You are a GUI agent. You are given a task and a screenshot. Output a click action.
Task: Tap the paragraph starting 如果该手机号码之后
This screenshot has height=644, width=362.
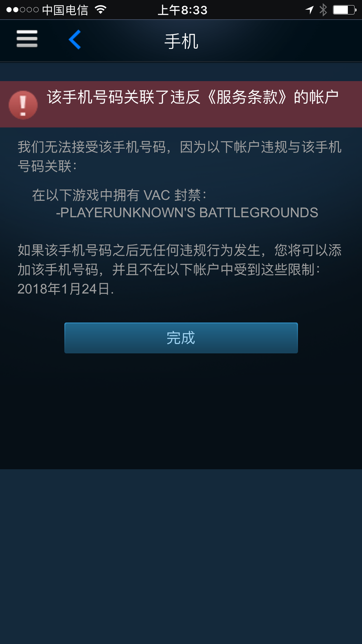(180, 269)
